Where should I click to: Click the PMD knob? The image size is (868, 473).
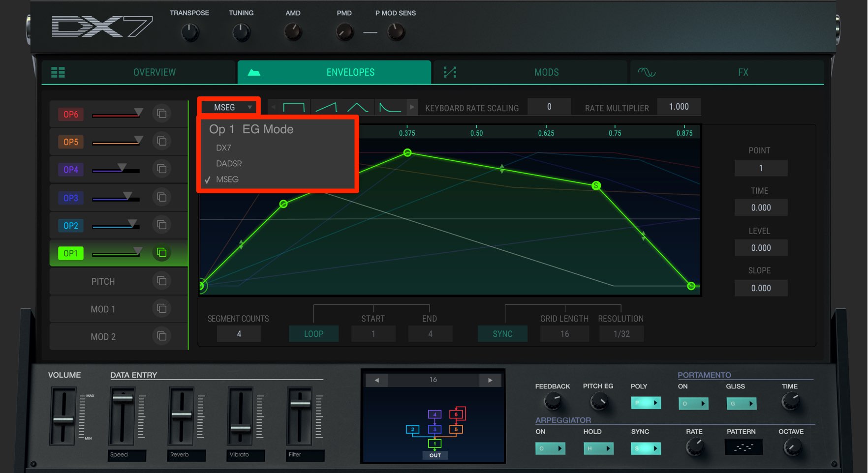pyautogui.click(x=344, y=33)
